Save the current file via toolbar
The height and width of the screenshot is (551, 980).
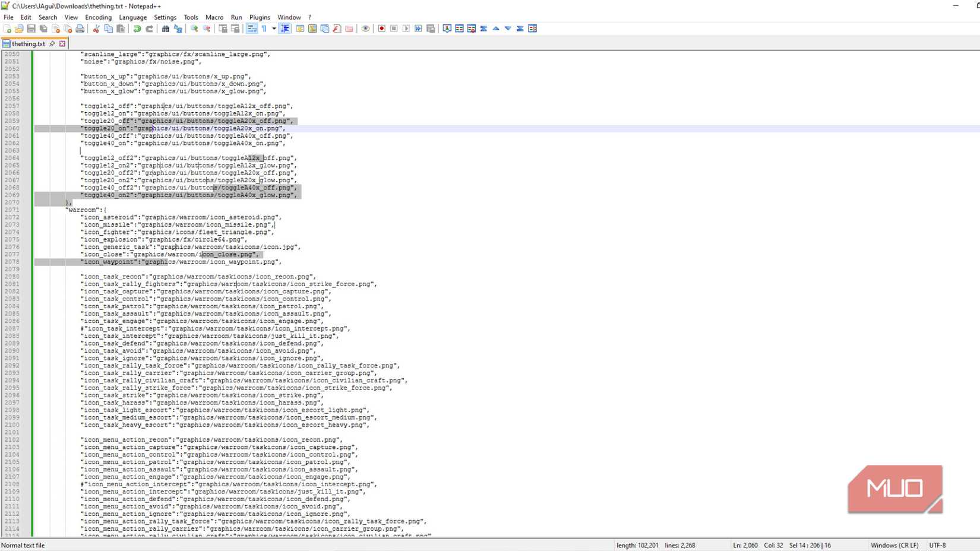coord(31,28)
